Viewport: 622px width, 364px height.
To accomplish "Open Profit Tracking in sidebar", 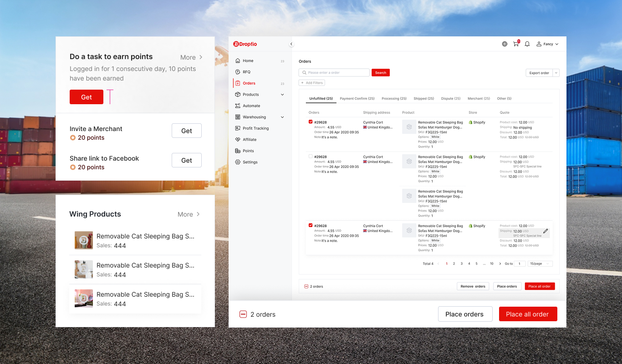I will point(255,128).
